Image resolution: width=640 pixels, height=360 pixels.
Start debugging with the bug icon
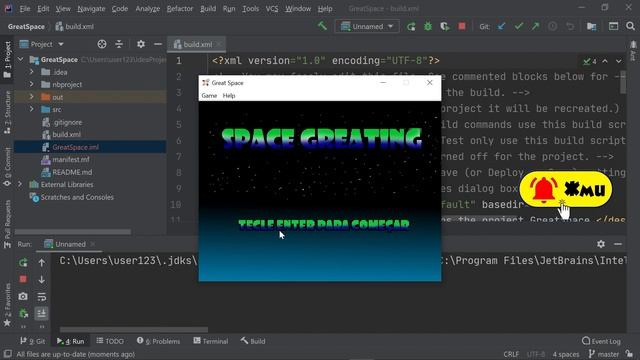428,27
